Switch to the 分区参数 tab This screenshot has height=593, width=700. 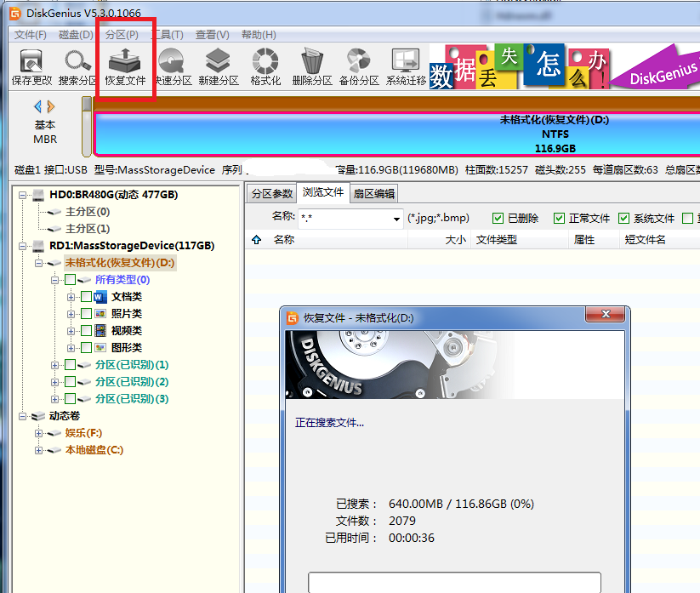point(271,194)
